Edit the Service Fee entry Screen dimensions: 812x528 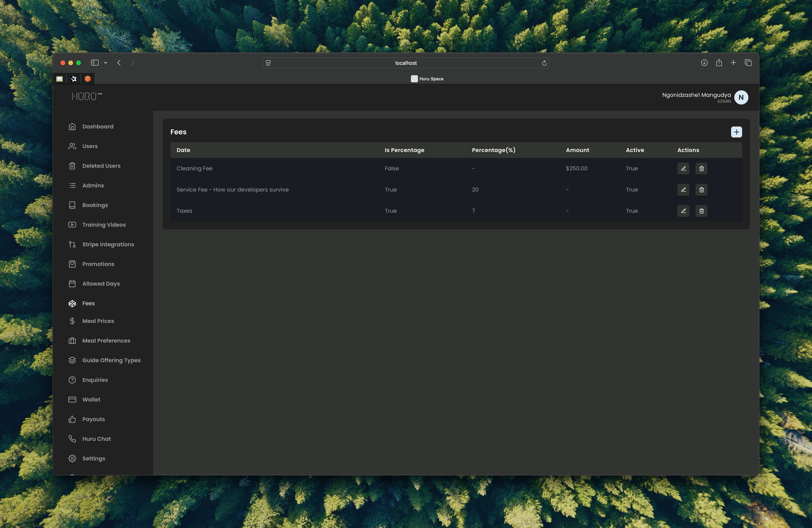click(x=683, y=189)
